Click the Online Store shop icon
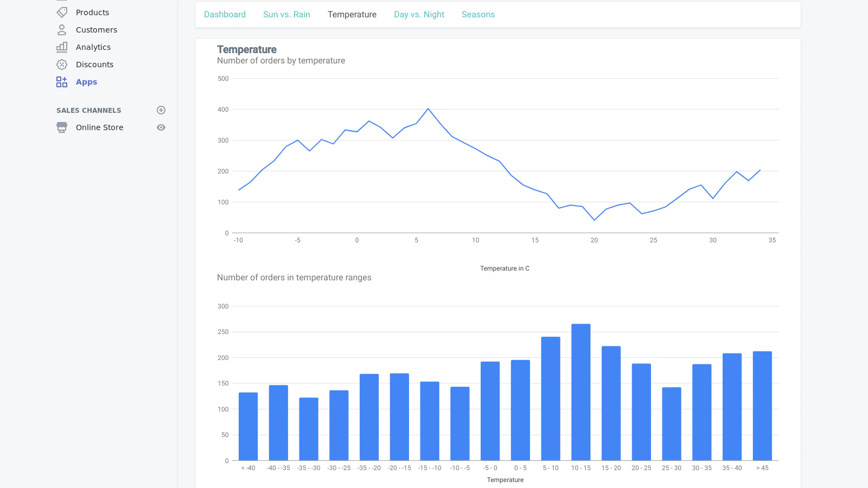Viewport: 868px width, 488px height. [62, 127]
